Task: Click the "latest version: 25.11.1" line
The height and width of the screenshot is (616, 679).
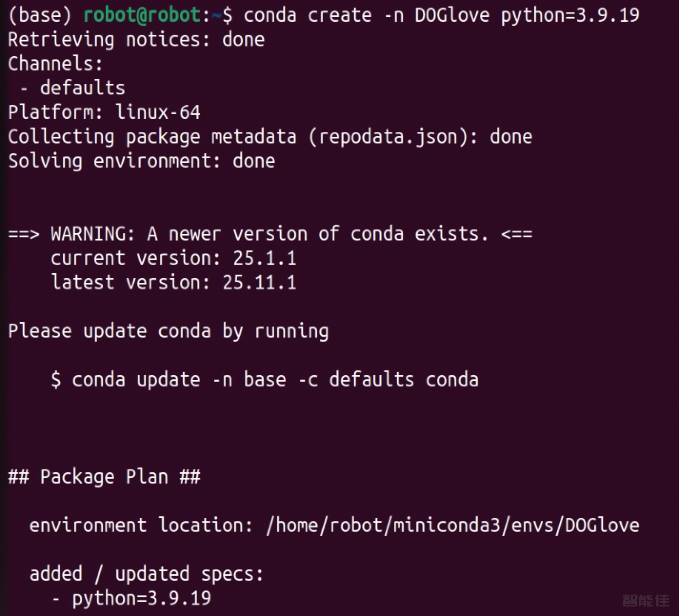Action: click(x=173, y=282)
